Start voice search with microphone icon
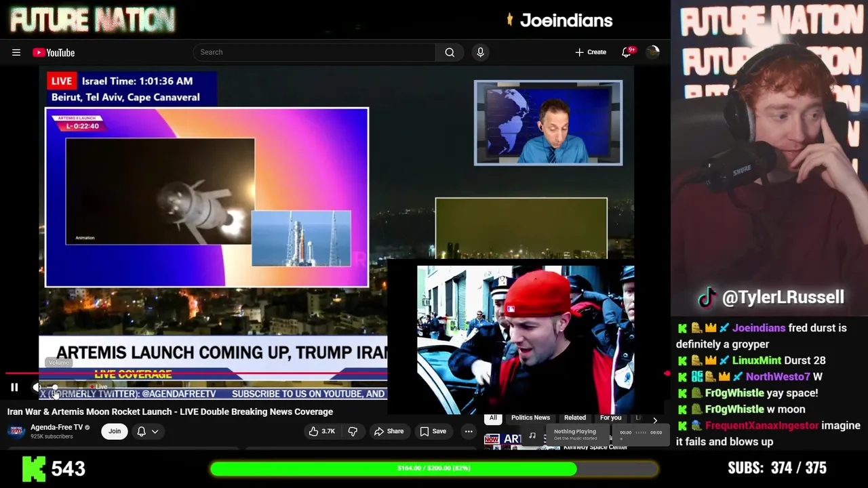 pyautogui.click(x=480, y=52)
